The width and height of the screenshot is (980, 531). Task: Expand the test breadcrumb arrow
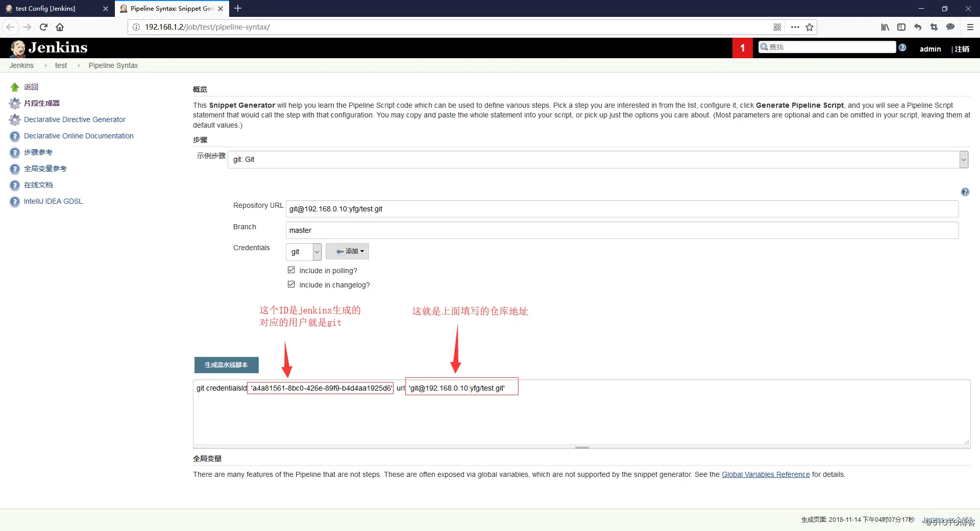[x=79, y=65]
